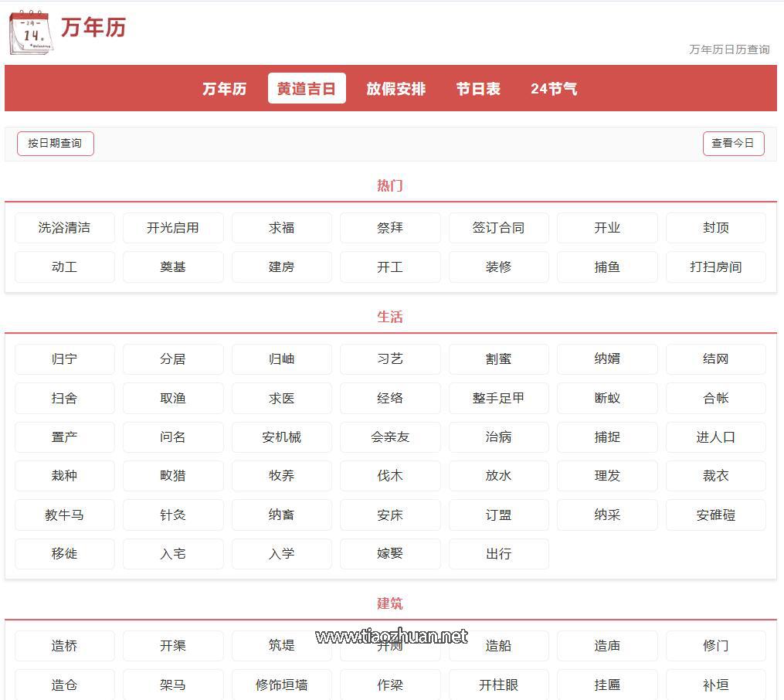This screenshot has height=700, width=784.
Task: Open the 教牛马 item
Action: 65,515
